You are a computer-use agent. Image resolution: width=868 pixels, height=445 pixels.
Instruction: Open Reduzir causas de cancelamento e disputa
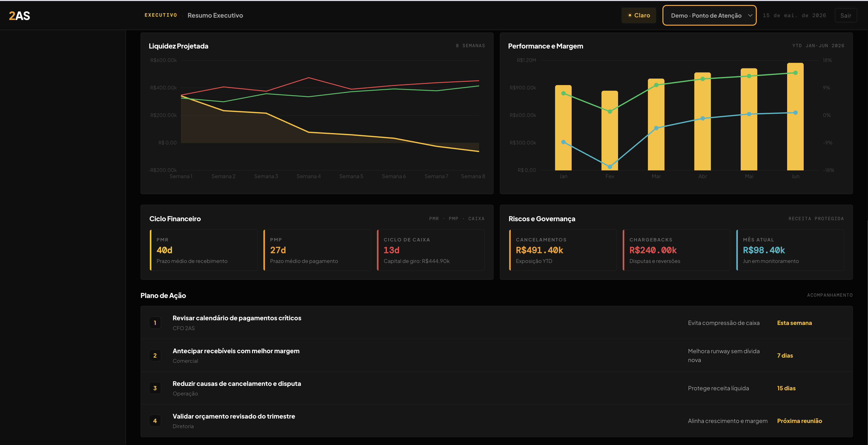click(236, 384)
